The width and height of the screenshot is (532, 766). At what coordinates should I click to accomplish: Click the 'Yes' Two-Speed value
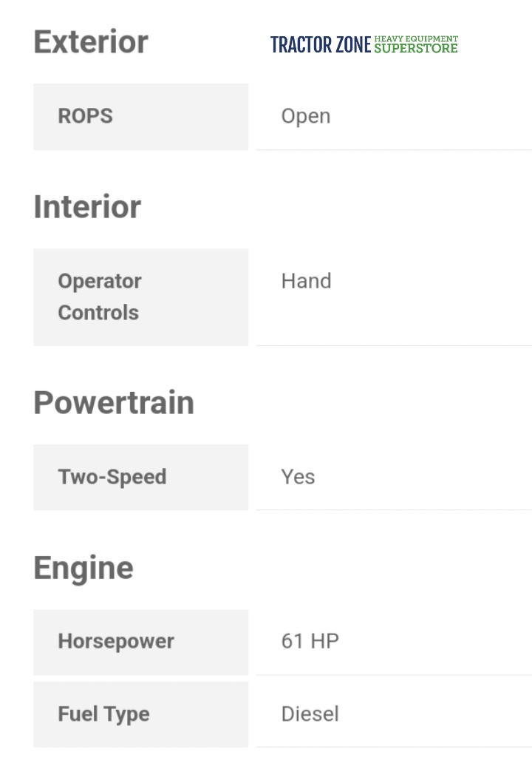coord(298,477)
